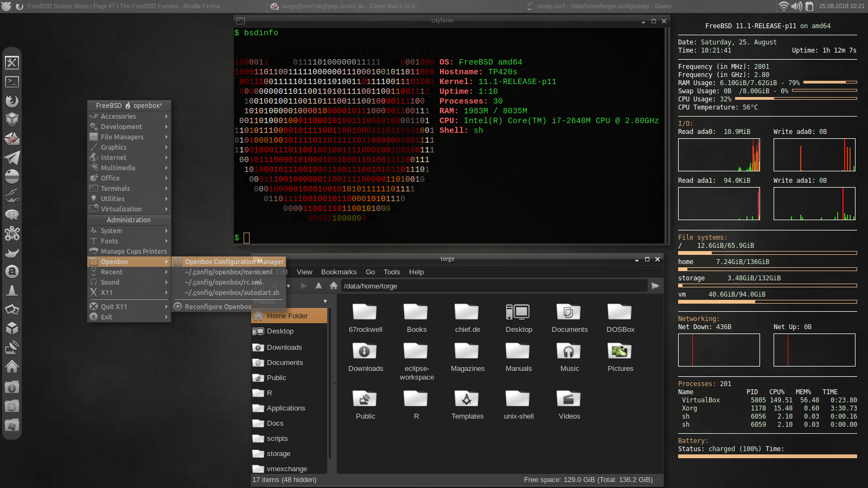Launch Firefox from the left dock
Image resolution: width=868 pixels, height=488 pixels.
point(12,101)
